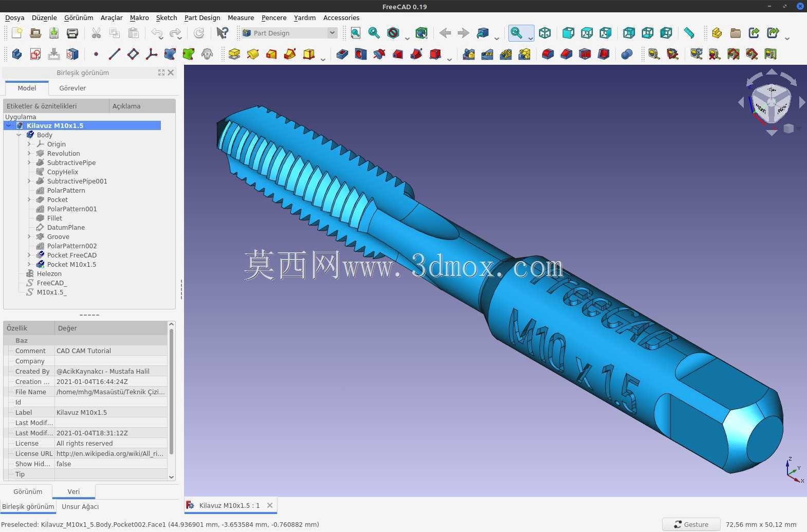Toggle the bounding box selection icon
The width and height of the screenshot is (807, 532).
pos(421,33)
